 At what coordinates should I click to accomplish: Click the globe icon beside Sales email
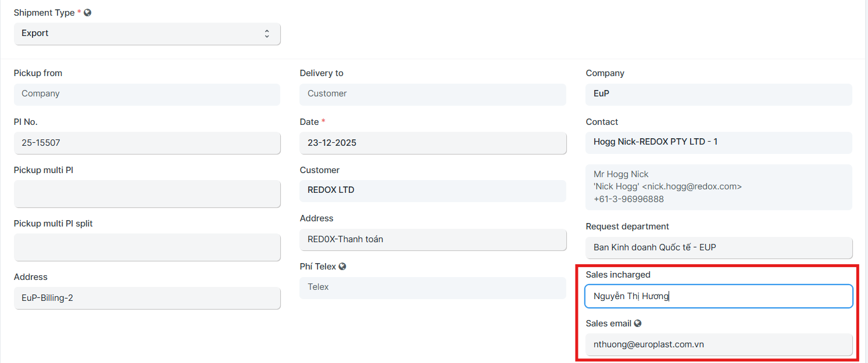click(x=638, y=324)
